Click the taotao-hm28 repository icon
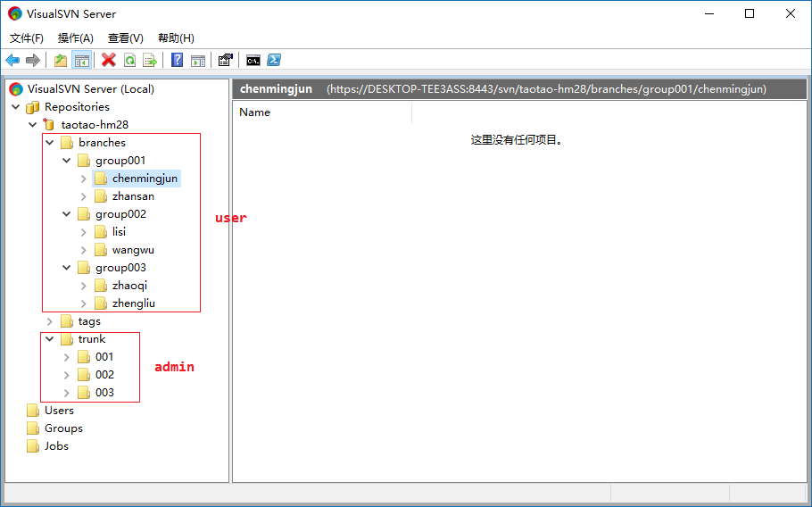The height and width of the screenshot is (507, 812). click(x=49, y=125)
